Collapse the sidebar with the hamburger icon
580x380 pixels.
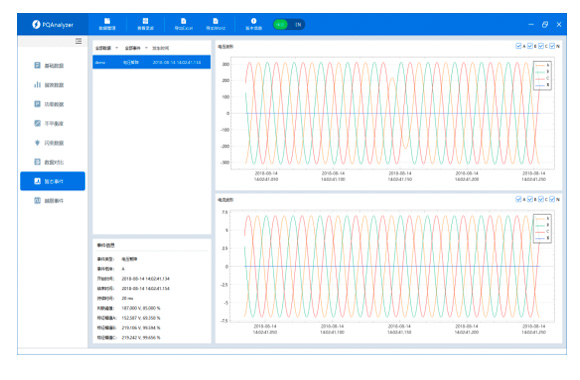tap(78, 41)
